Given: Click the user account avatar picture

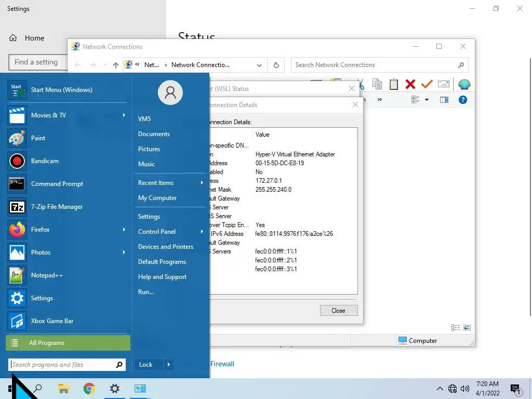Looking at the screenshot, I should tap(170, 92).
